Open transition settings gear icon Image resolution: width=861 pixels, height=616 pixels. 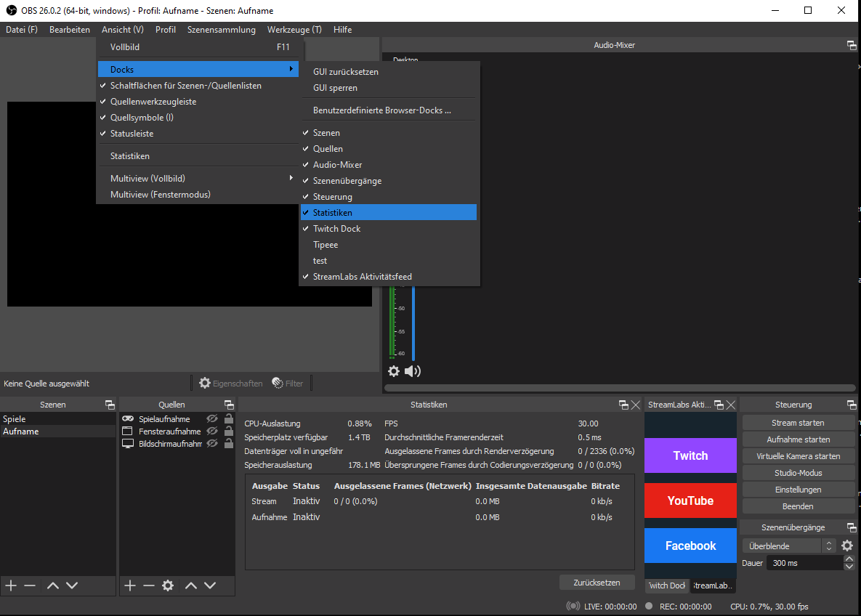pyautogui.click(x=847, y=546)
